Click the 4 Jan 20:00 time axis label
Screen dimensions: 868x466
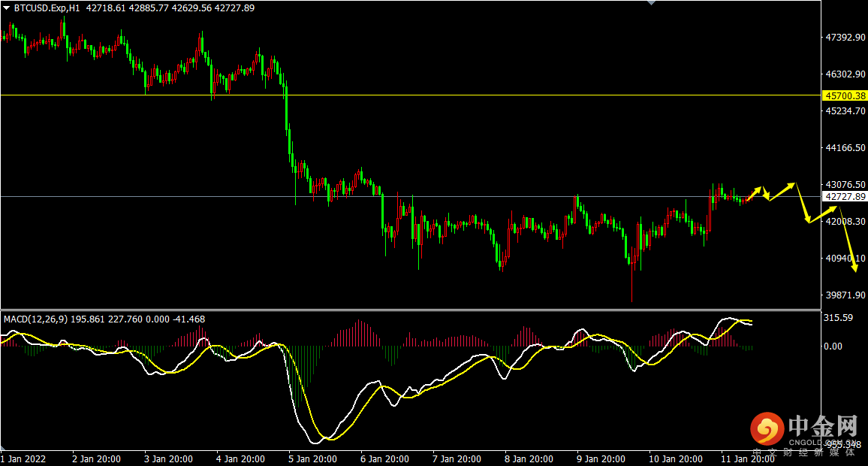pos(240,458)
